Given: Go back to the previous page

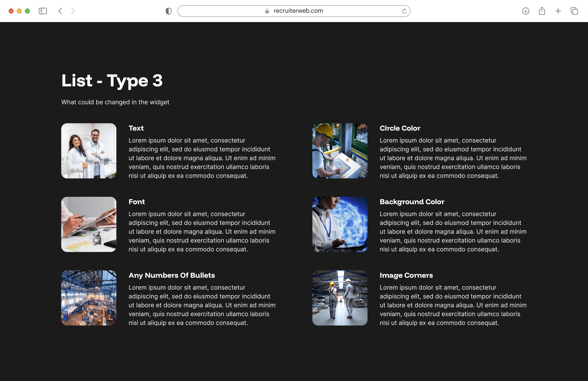Looking at the screenshot, I should 60,11.
